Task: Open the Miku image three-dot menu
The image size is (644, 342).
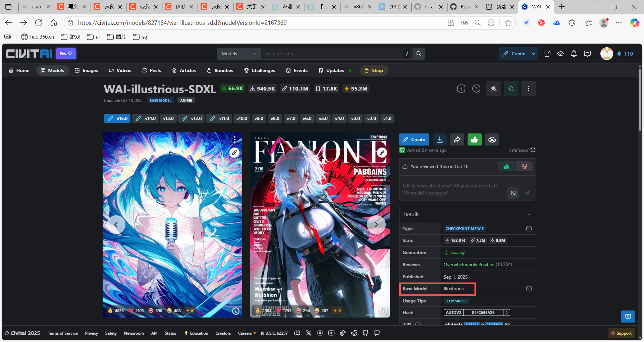Action: click(x=235, y=139)
